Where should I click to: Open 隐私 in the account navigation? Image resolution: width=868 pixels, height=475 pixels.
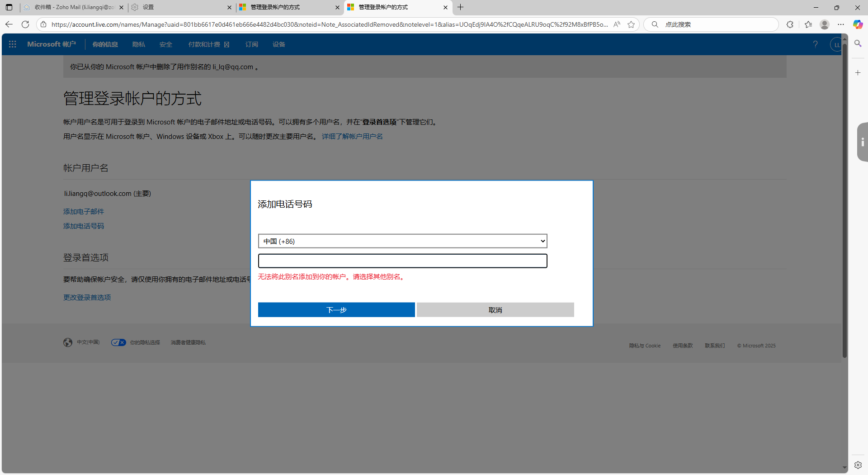(139, 44)
